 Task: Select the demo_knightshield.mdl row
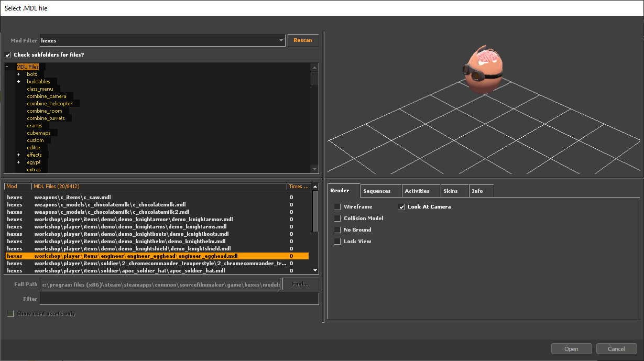[157, 249]
